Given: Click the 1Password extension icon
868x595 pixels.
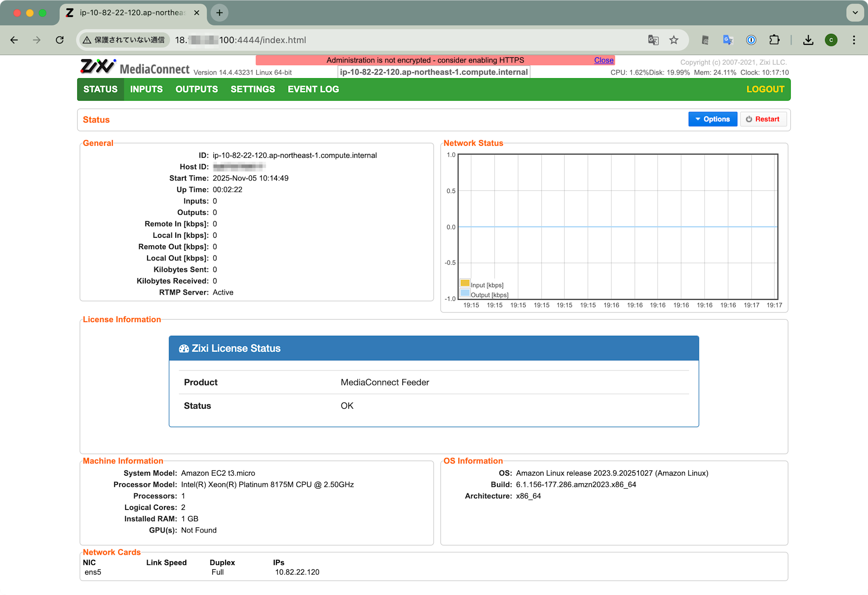Looking at the screenshot, I should click(x=751, y=40).
